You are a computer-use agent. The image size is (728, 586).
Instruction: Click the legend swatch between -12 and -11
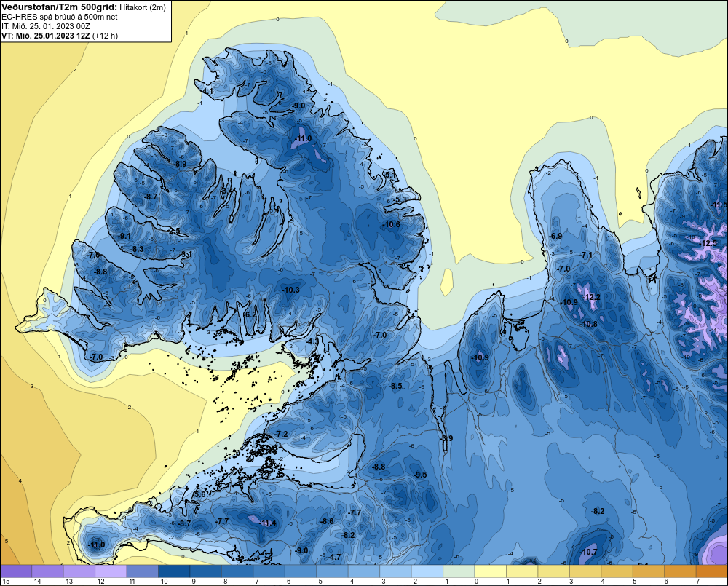coord(111,571)
